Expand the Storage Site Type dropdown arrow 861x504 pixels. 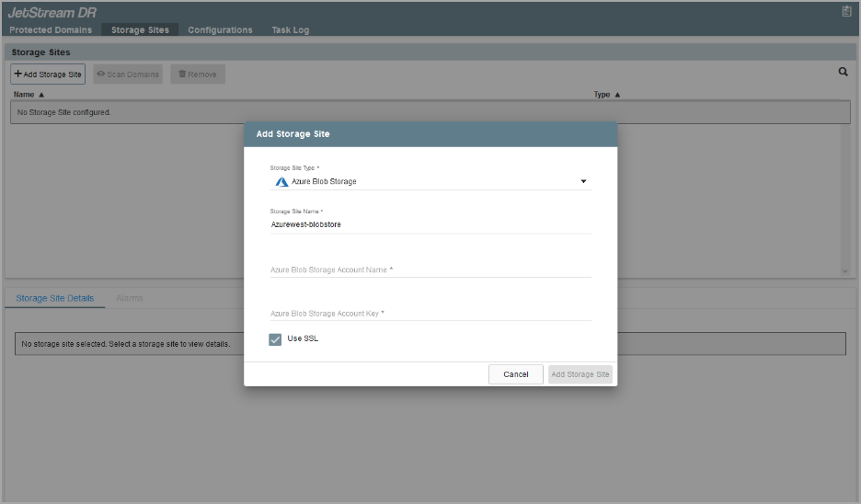(583, 182)
